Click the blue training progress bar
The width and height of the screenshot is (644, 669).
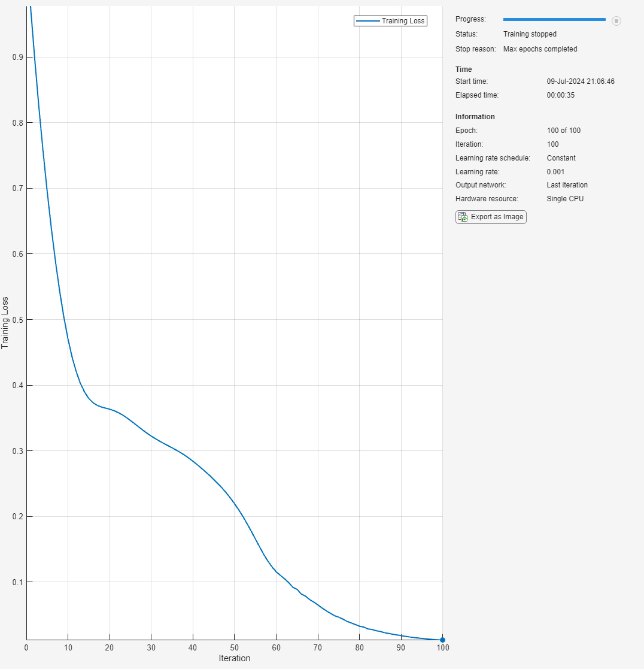[554, 19]
